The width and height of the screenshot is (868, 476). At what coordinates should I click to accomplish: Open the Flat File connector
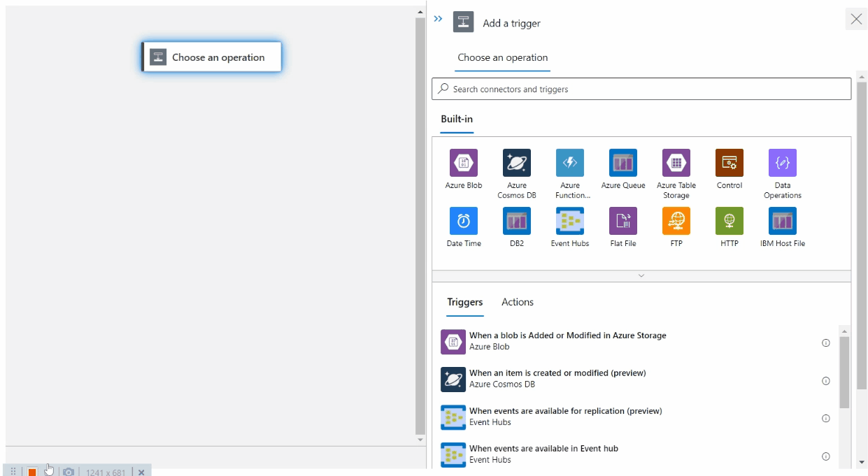622,221
